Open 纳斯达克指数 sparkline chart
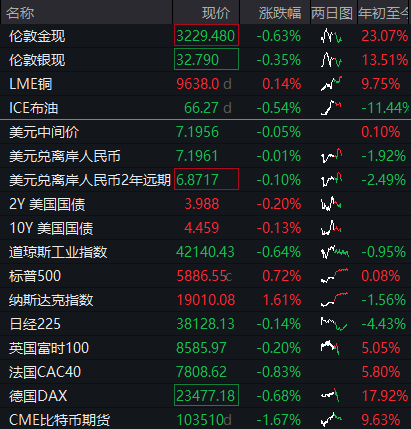This screenshot has height=429, width=411. [x=335, y=300]
